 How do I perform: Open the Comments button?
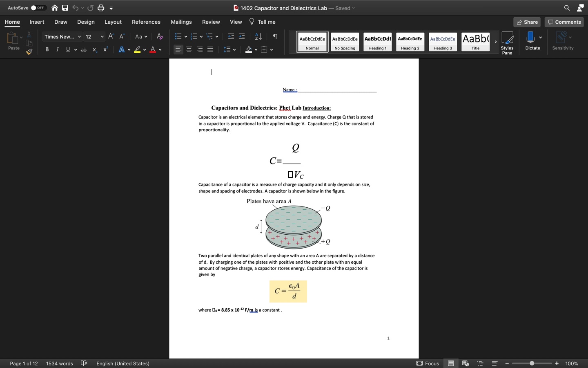point(564,22)
